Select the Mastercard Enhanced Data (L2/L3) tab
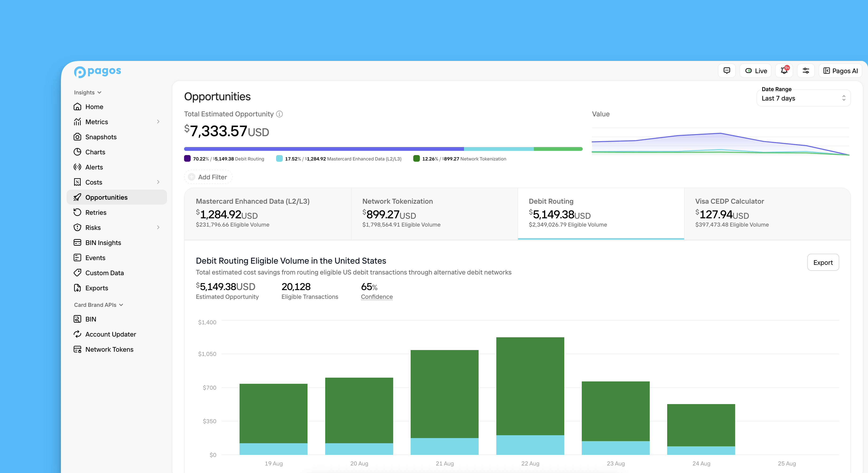 pos(268,214)
